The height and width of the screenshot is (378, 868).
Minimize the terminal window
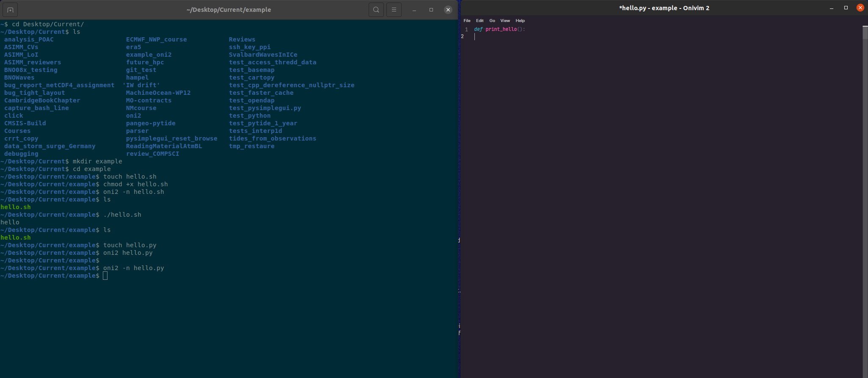coord(414,10)
